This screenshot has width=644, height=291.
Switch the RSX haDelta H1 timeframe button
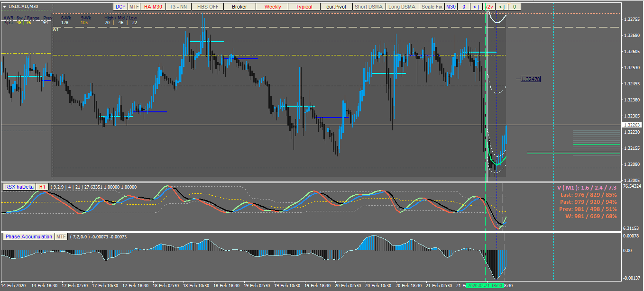tap(42, 187)
